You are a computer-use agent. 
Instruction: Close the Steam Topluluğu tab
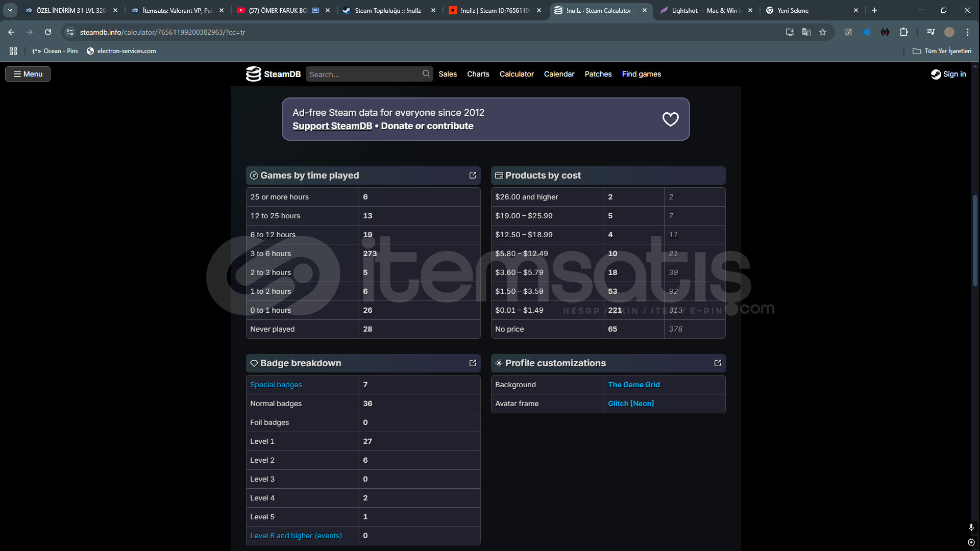[x=433, y=10]
